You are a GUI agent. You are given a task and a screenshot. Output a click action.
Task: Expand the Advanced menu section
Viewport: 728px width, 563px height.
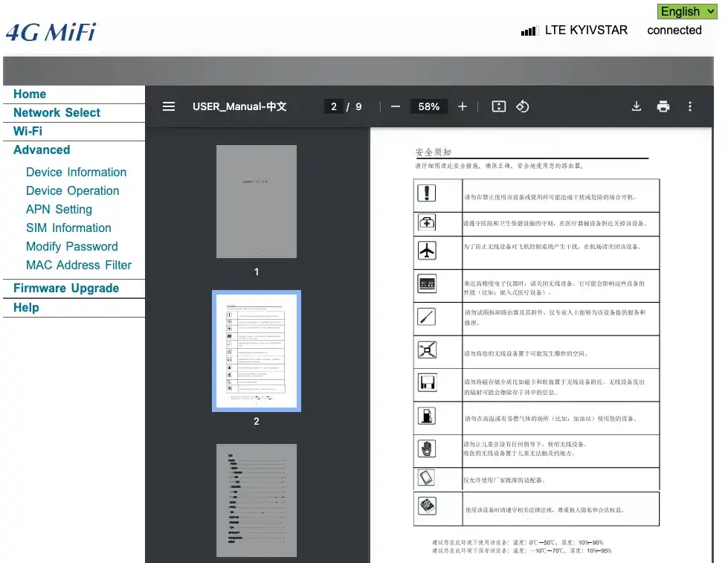(x=41, y=149)
